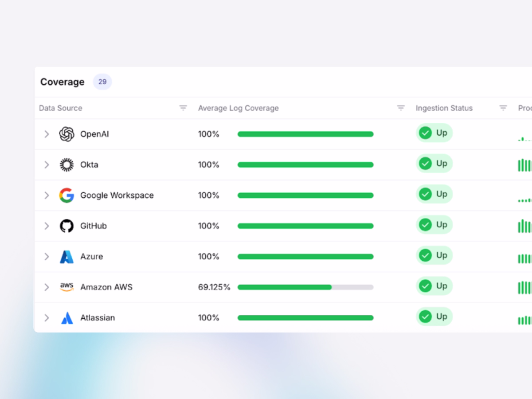Open the Average Log Coverage filter icon
Viewport: 532px width, 399px height.
click(401, 108)
